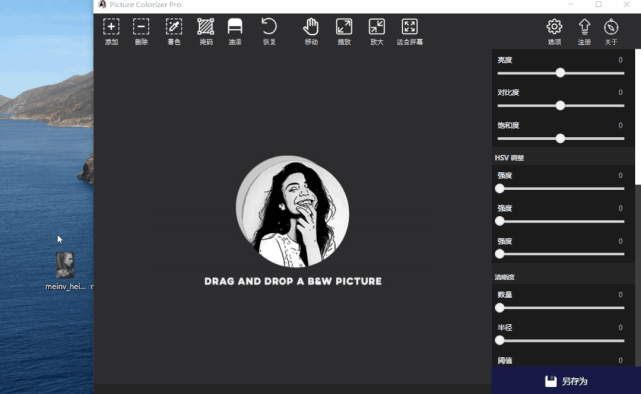Open the Register (注册) dialog
The height and width of the screenshot is (394, 641).
[x=584, y=31]
